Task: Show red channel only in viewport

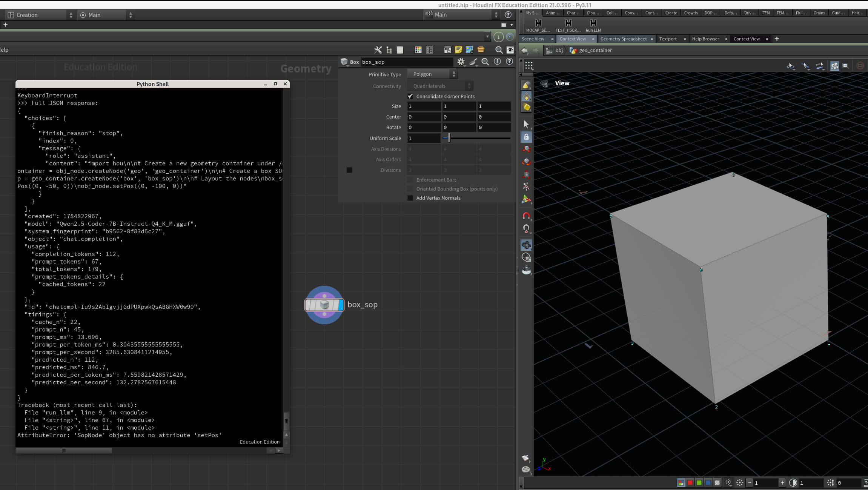Action: click(690, 482)
